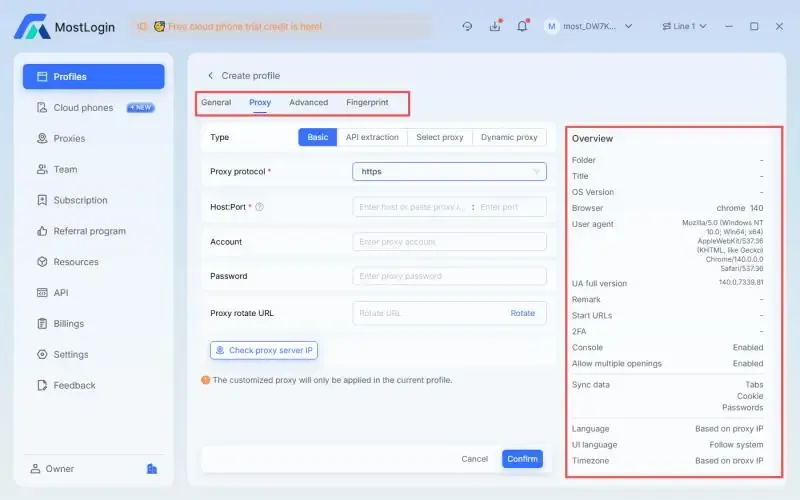
Task: Go back with the Create profile arrow
Action: coord(210,76)
